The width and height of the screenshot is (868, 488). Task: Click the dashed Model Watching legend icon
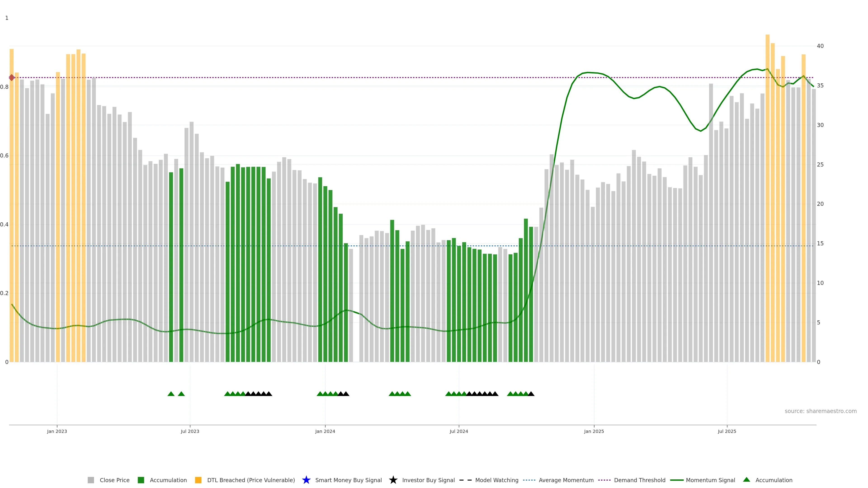465,480
